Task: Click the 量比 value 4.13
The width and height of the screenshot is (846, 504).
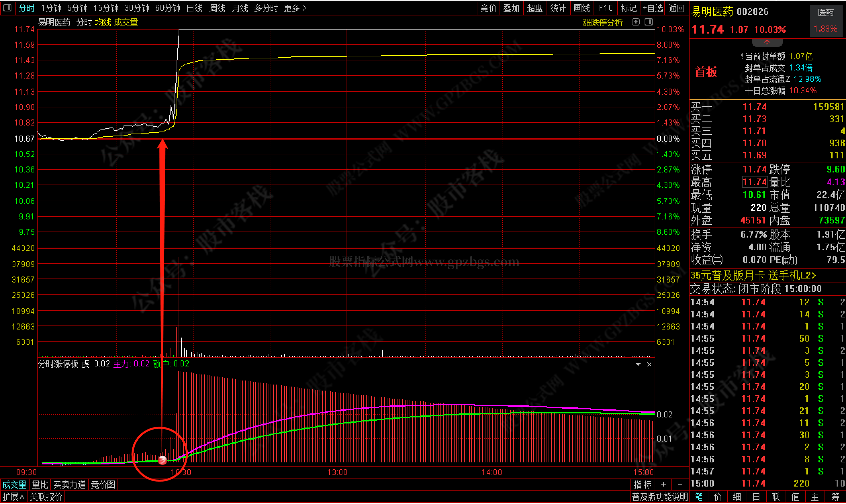Action: 836,182
